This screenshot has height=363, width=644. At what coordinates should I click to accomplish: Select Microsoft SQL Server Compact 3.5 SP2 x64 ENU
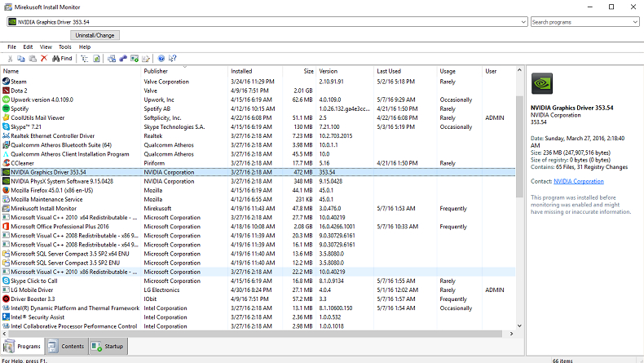(258, 254)
